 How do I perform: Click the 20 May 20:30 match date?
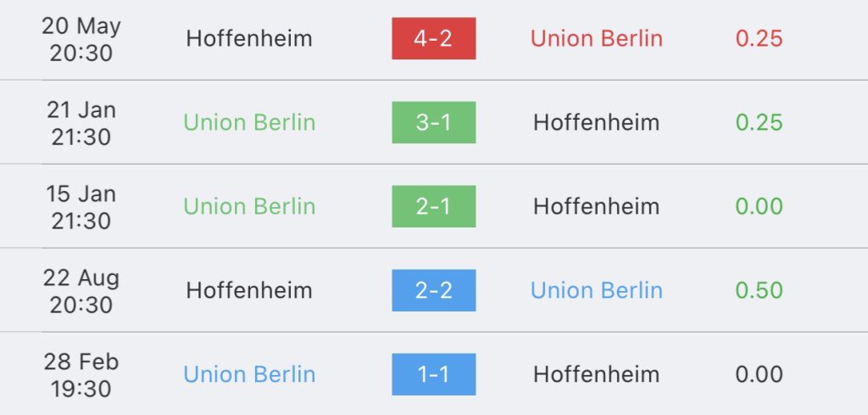coord(81,38)
